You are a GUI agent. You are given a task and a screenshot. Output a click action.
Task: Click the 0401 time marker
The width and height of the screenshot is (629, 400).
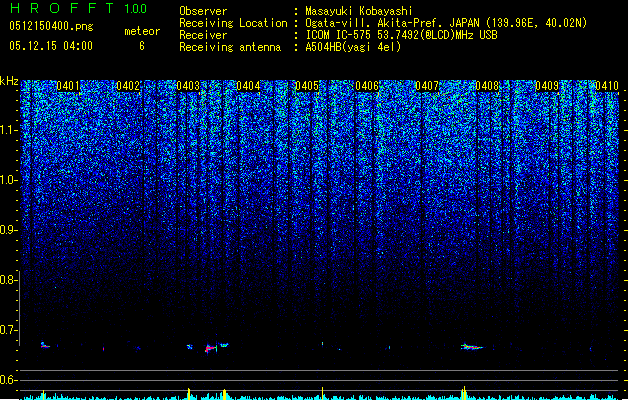click(68, 86)
